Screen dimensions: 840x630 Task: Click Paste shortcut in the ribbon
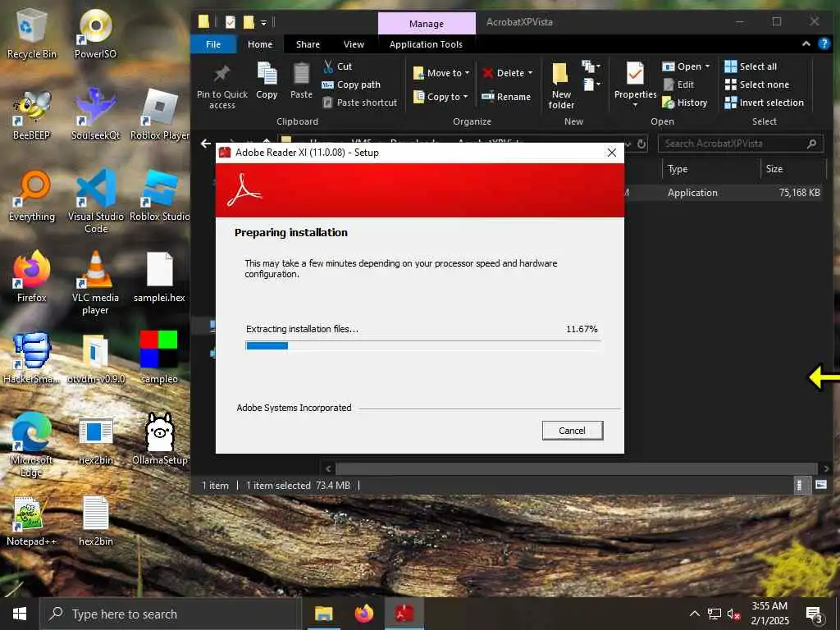tap(360, 103)
